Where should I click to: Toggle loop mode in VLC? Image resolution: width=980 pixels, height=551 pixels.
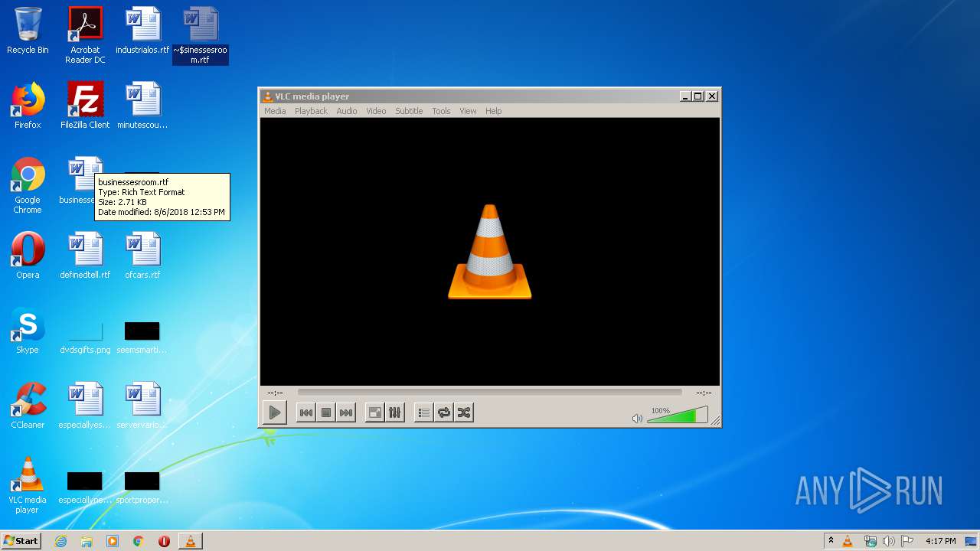point(444,412)
